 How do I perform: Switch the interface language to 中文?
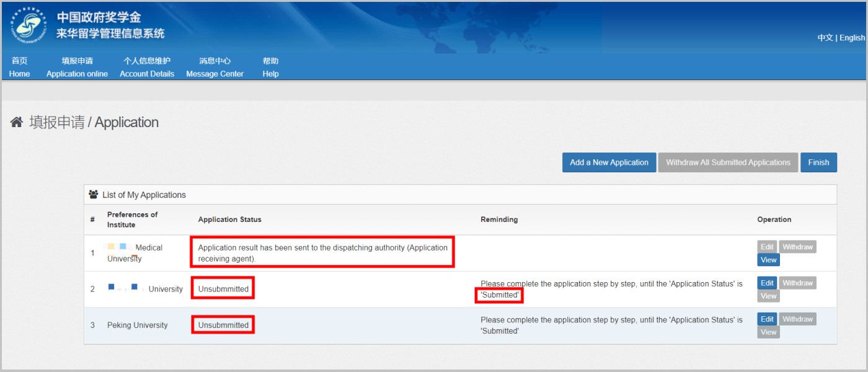click(x=825, y=37)
